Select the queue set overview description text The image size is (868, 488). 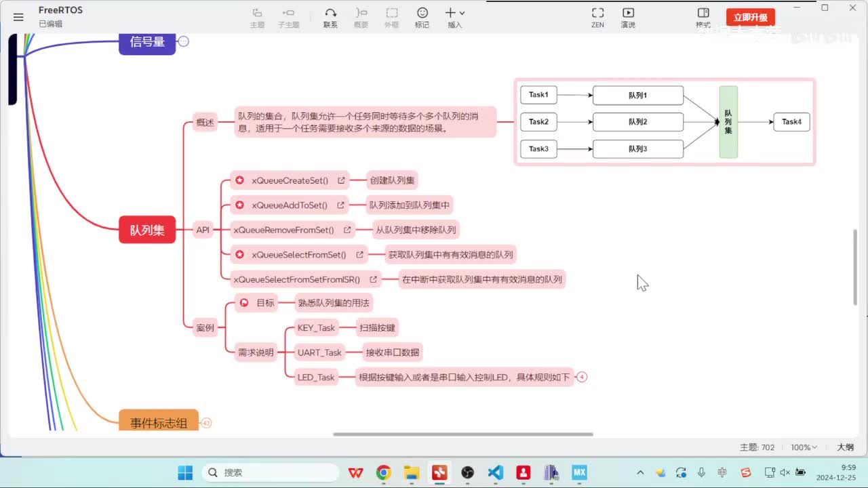(x=366, y=122)
